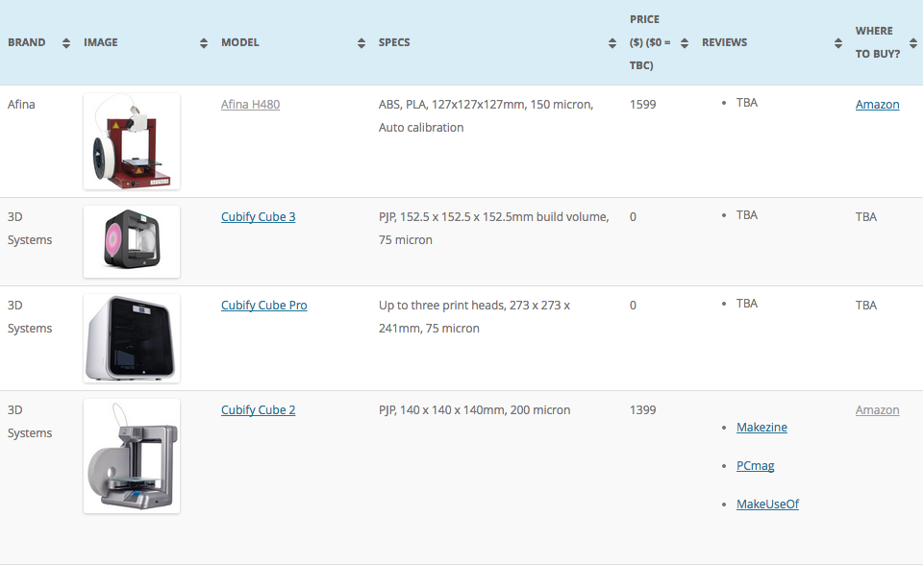Select the Cubify Cube 3 specs text
924x566 pixels.
tap(494, 228)
